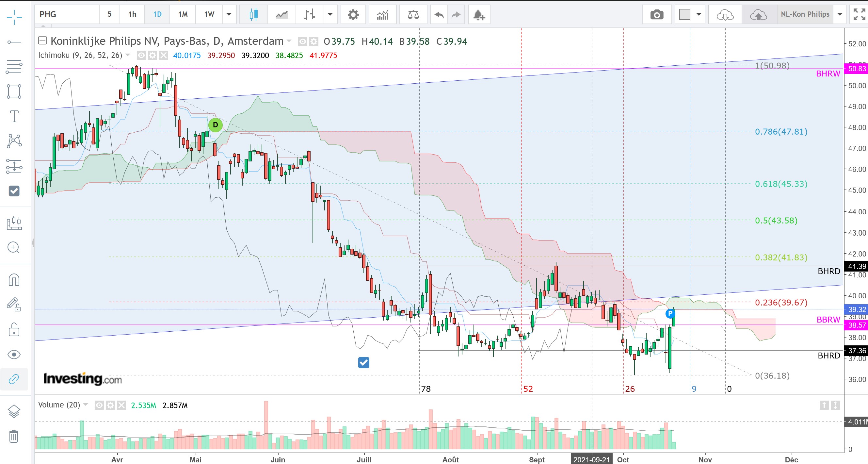Screen dimensions: 868x464
Task: Select the 1h timeframe
Action: (132, 14)
